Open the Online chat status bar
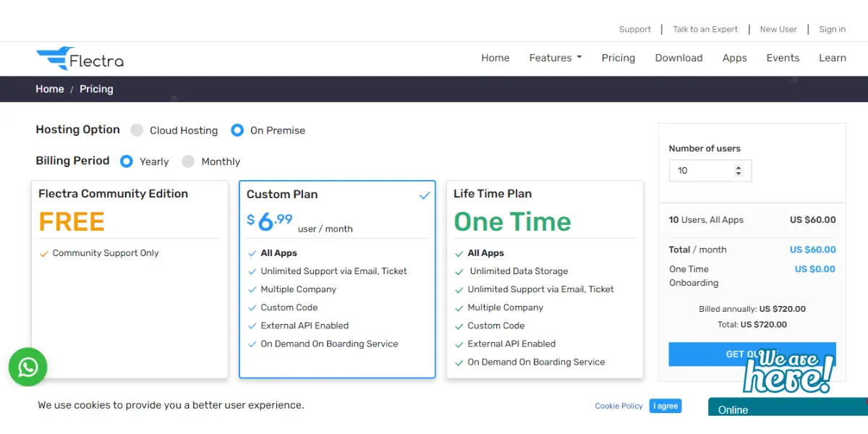This screenshot has height=434, width=868. 788,407
